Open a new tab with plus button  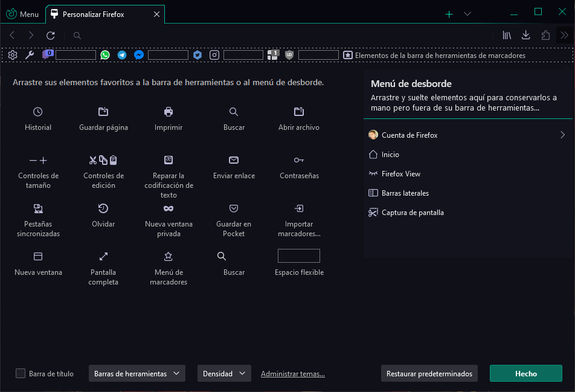449,14
